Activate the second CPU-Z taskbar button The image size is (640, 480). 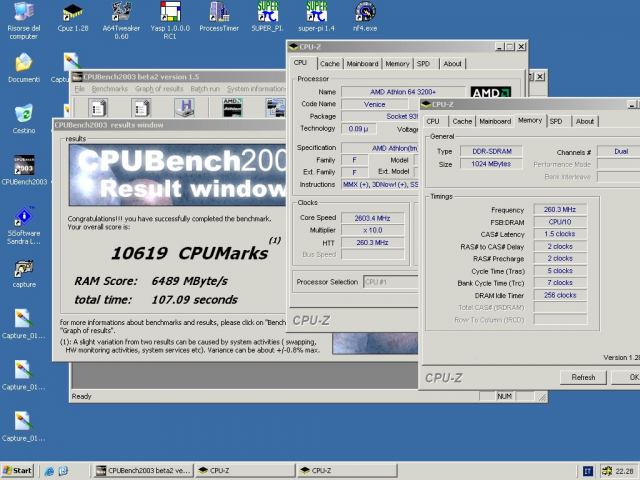click(x=347, y=471)
